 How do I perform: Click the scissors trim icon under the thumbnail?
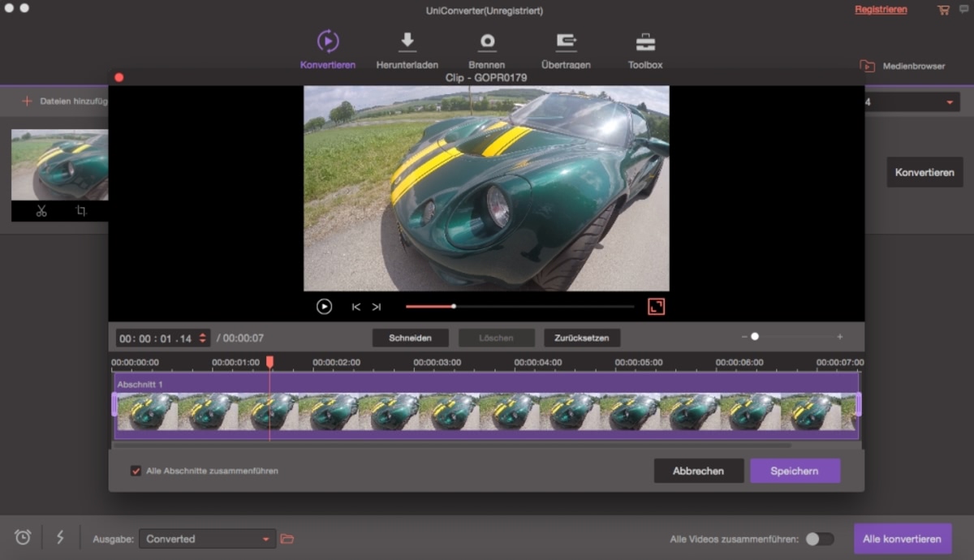[41, 211]
